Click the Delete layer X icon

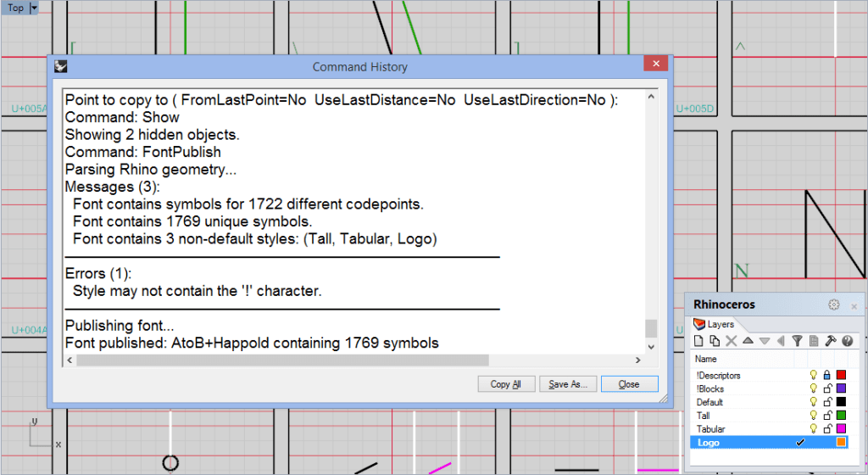[x=731, y=341]
